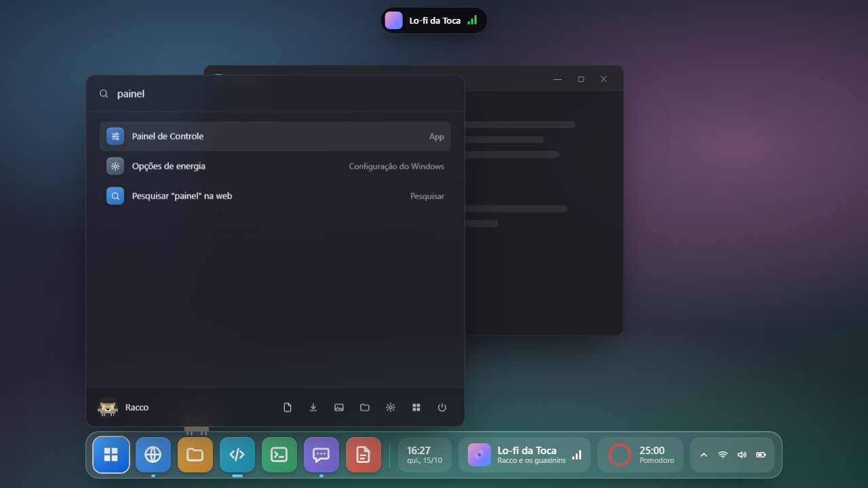Viewport: 868px width, 488px height.
Task: Click the blue web search icon beside Pesquisar "painel" na web
Action: (115, 196)
